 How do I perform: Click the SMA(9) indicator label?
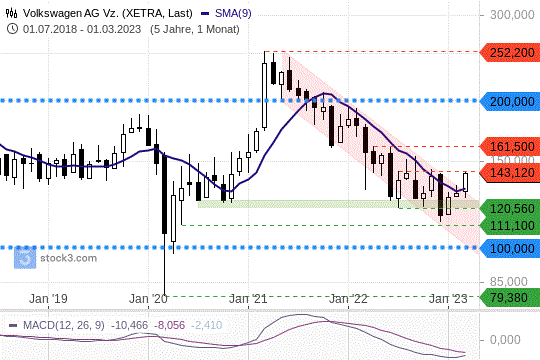pos(233,13)
